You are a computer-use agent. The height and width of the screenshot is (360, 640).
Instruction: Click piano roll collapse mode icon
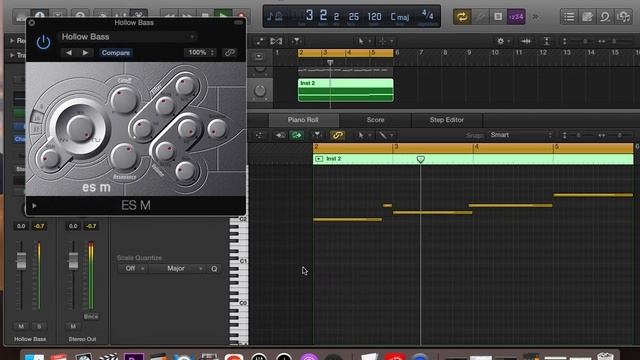[259, 135]
